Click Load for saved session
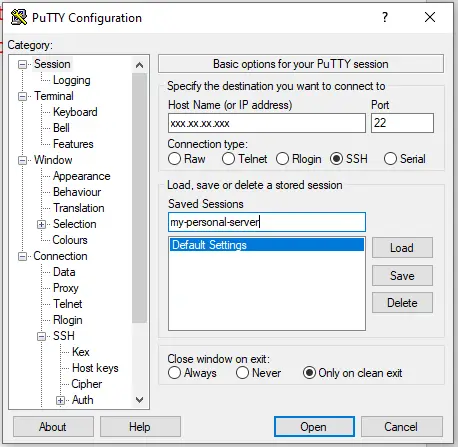The width and height of the screenshot is (458, 447). (x=402, y=248)
